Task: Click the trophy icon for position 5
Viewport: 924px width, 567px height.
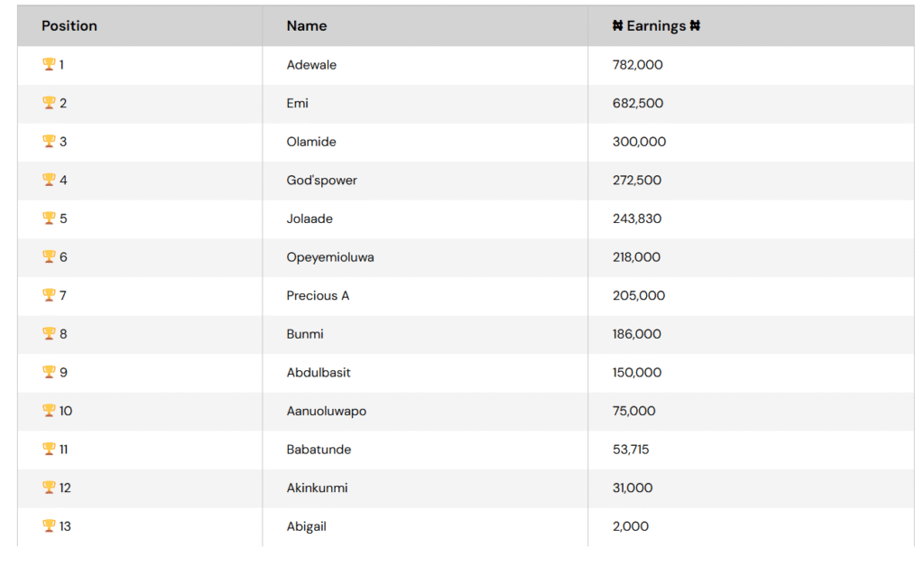Action: tap(49, 218)
